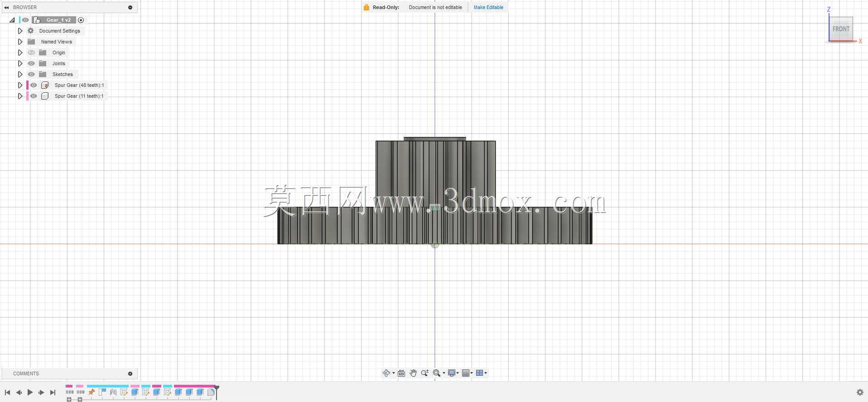Click the FRONT face of ViewCube
Image resolution: width=868 pixels, height=402 pixels.
pyautogui.click(x=841, y=29)
